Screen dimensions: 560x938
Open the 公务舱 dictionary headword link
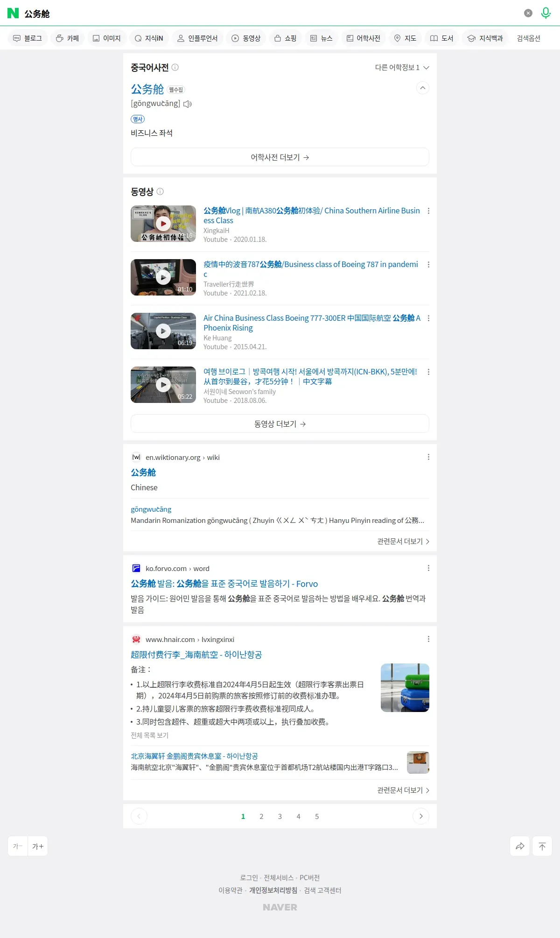pos(147,89)
